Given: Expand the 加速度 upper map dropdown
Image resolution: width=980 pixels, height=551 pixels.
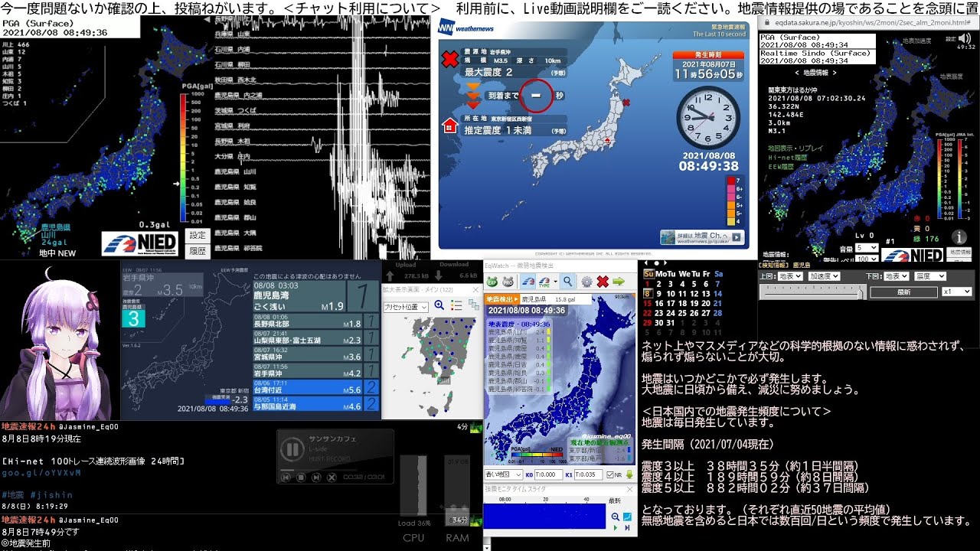Looking at the screenshot, I should pos(824,276).
